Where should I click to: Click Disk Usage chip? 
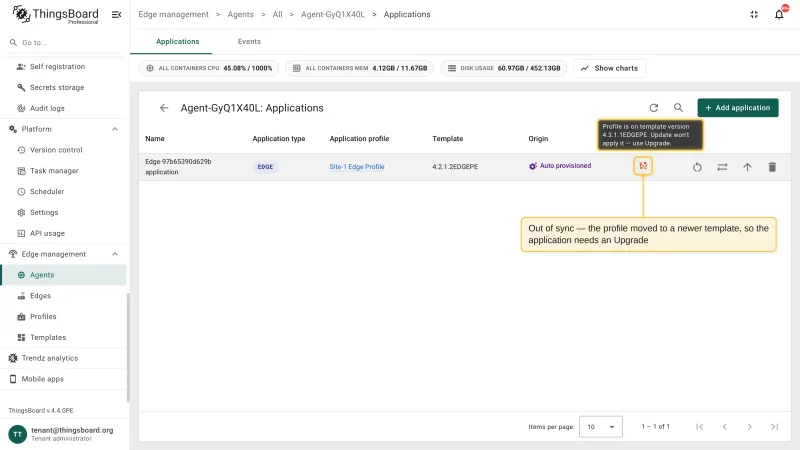point(503,68)
